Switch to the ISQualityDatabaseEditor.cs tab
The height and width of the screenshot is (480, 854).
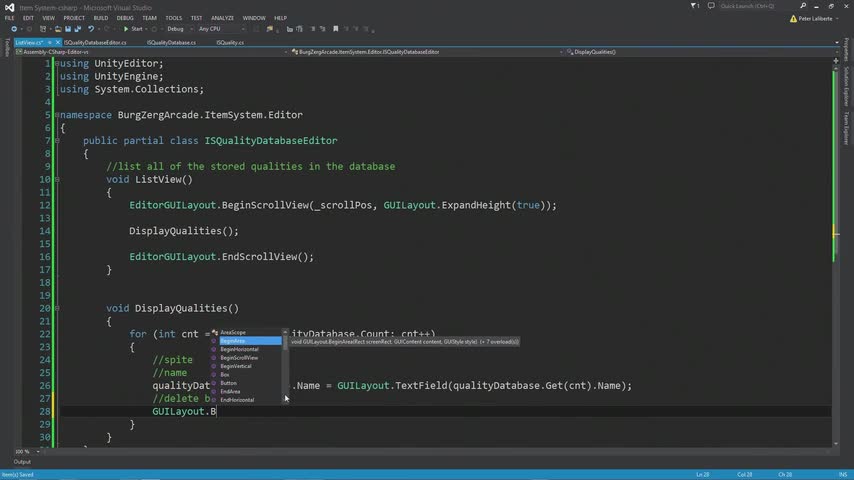pos(95,42)
